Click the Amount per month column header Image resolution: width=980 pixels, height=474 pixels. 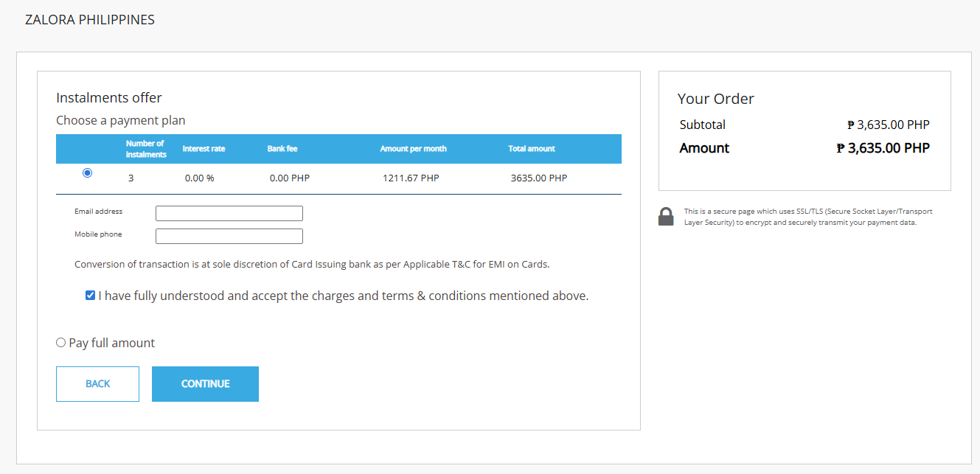(413, 149)
